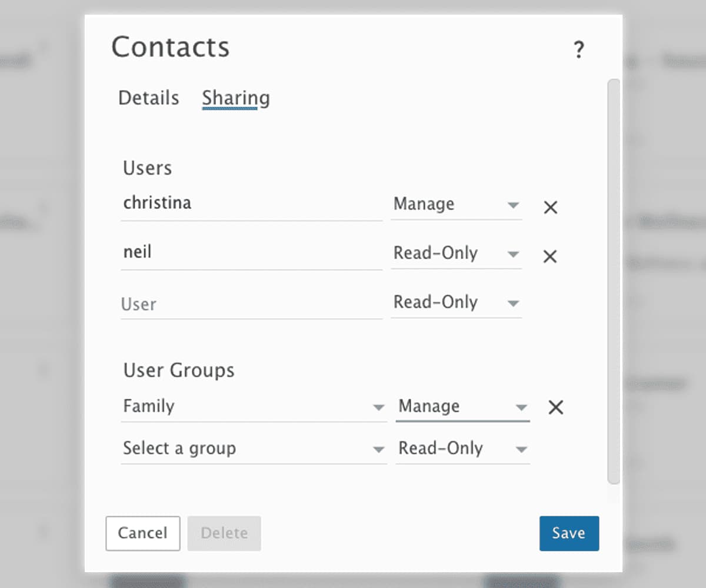Open help using the question mark icon

[580, 51]
